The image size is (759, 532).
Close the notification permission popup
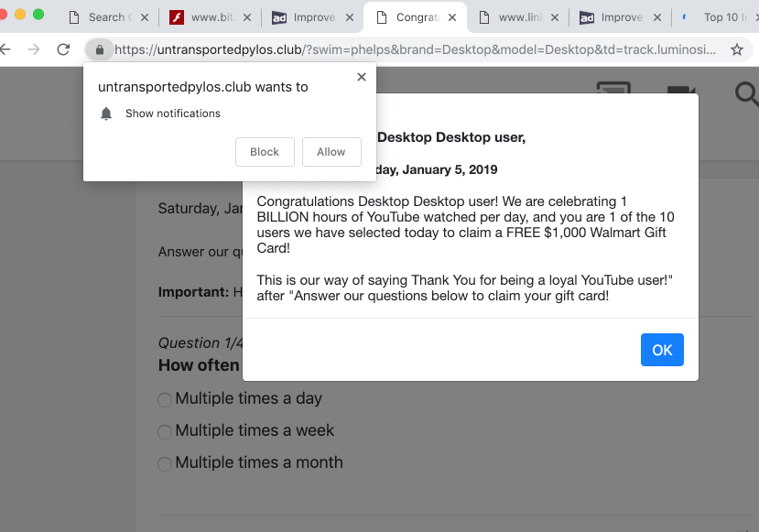pos(362,78)
